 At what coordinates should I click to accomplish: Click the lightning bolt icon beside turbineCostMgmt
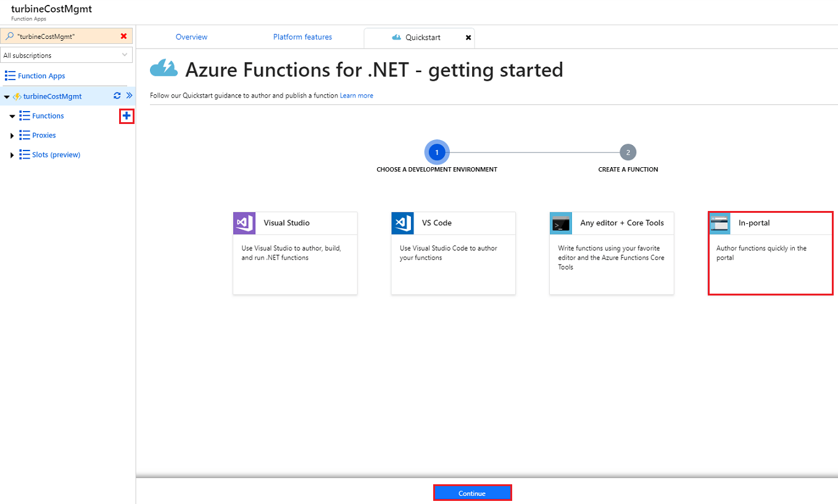(17, 96)
